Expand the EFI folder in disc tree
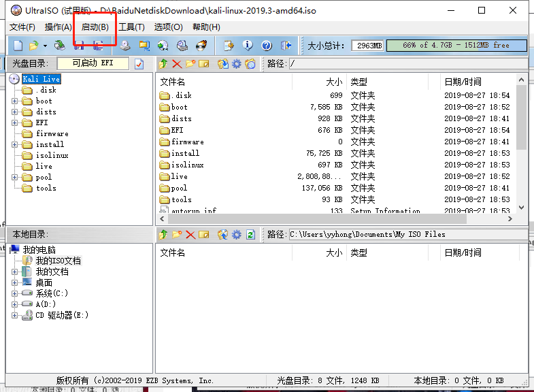This screenshot has height=392, width=534. tap(15, 122)
